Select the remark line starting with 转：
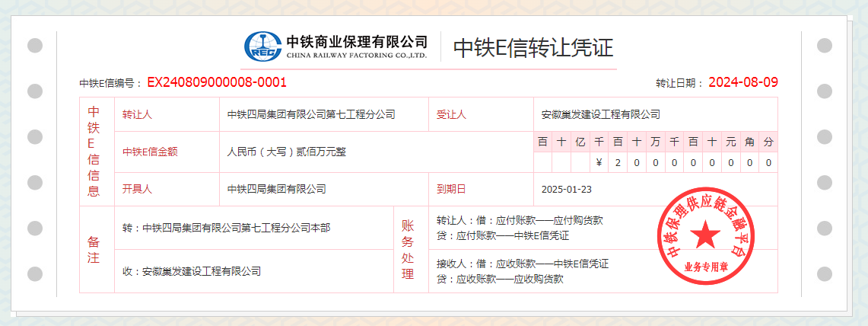The width and height of the screenshot is (868, 326). [x=226, y=227]
